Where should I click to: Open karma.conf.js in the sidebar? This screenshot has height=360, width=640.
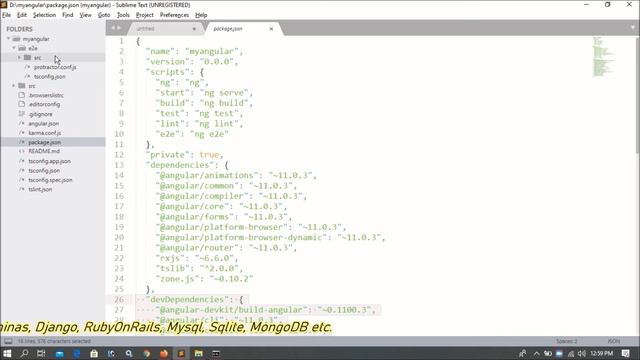[x=45, y=133]
